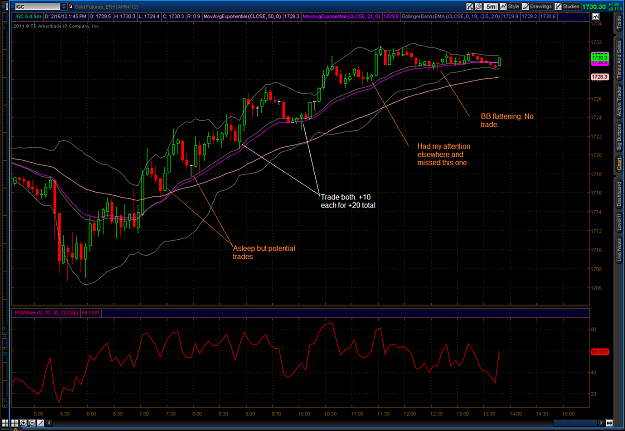Open the Studies menu
The image size is (625, 431).
(x=568, y=6)
